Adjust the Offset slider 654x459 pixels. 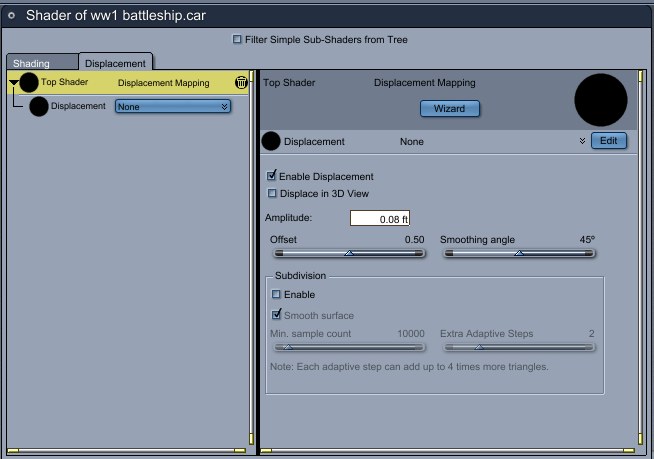(349, 253)
